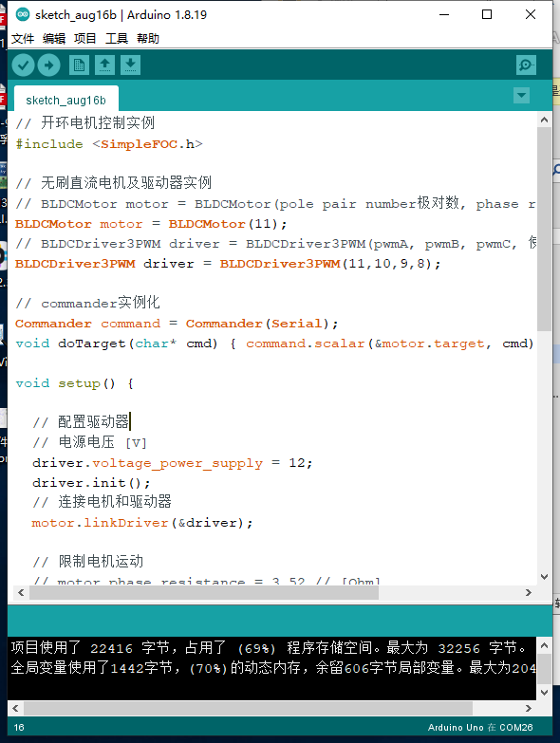Image resolution: width=560 pixels, height=743 pixels.
Task: Create a new sketch with the document icon
Action: tap(79, 65)
